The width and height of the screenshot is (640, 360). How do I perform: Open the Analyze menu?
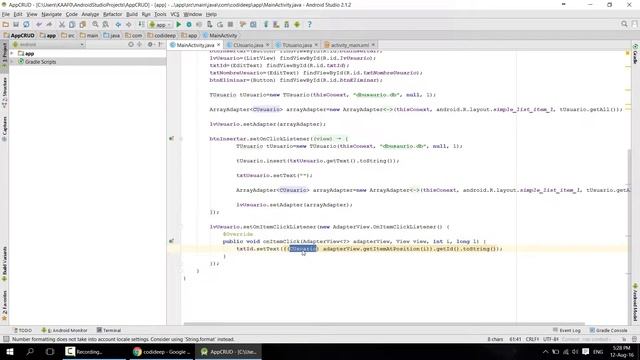click(x=90, y=14)
